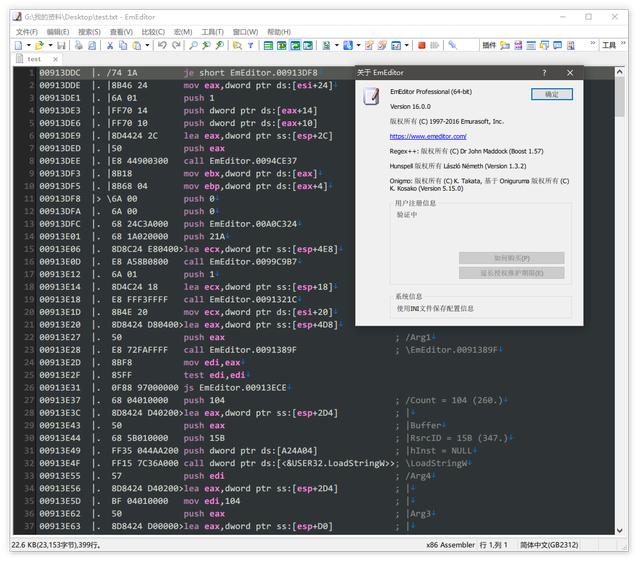This screenshot has width=640, height=564.
Task: Click the 确定 button in About dialog
Action: (552, 94)
